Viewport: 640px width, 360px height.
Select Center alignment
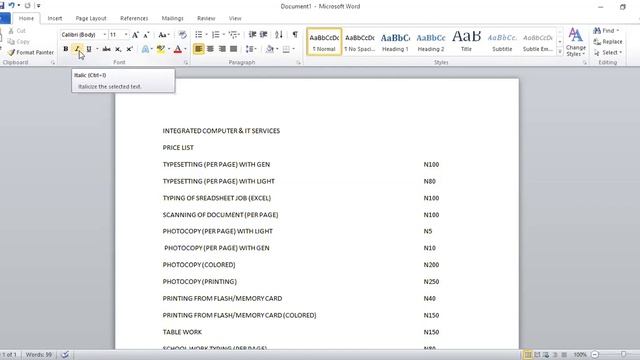pyautogui.click(x=210, y=49)
